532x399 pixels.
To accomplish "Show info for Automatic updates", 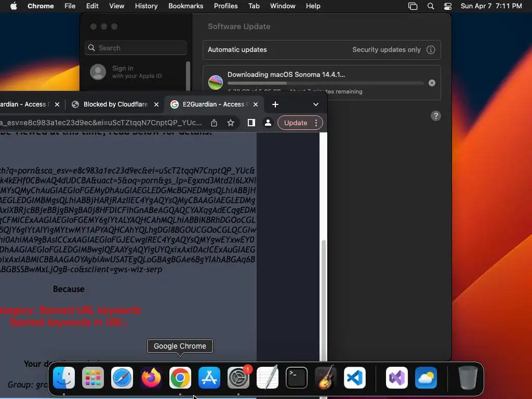I will [431, 49].
